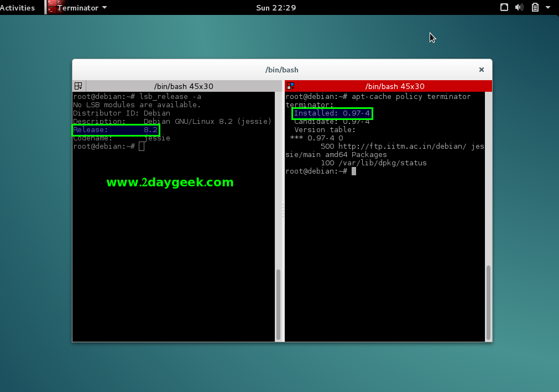Expand the Terminator application menu arrow

(105, 8)
